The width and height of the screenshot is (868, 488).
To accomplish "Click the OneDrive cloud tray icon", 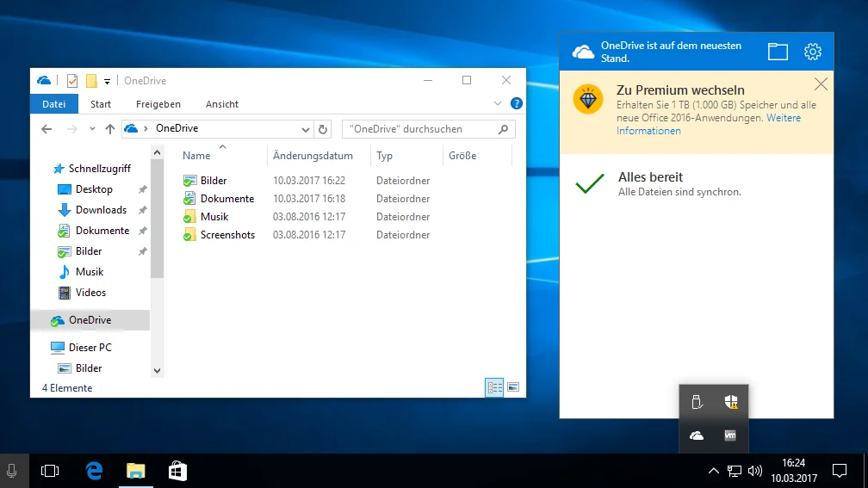I will [x=697, y=436].
